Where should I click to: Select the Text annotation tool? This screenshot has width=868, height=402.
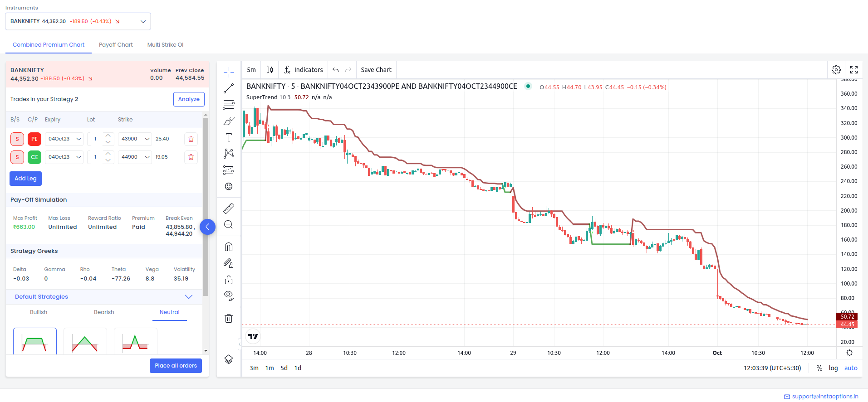pyautogui.click(x=229, y=137)
